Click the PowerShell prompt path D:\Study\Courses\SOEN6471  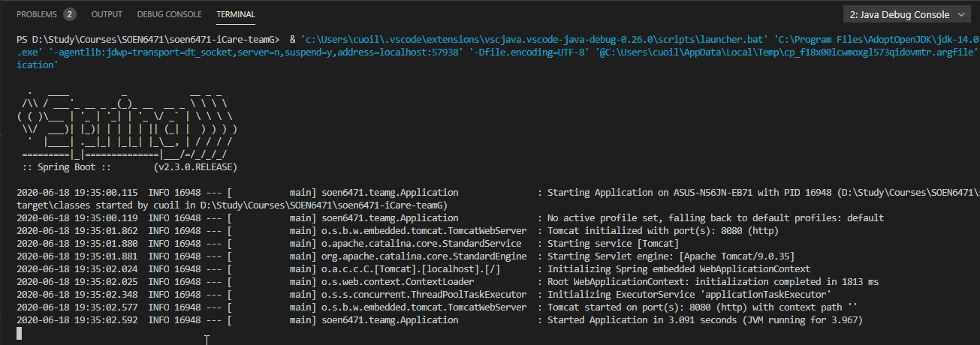tap(155, 38)
